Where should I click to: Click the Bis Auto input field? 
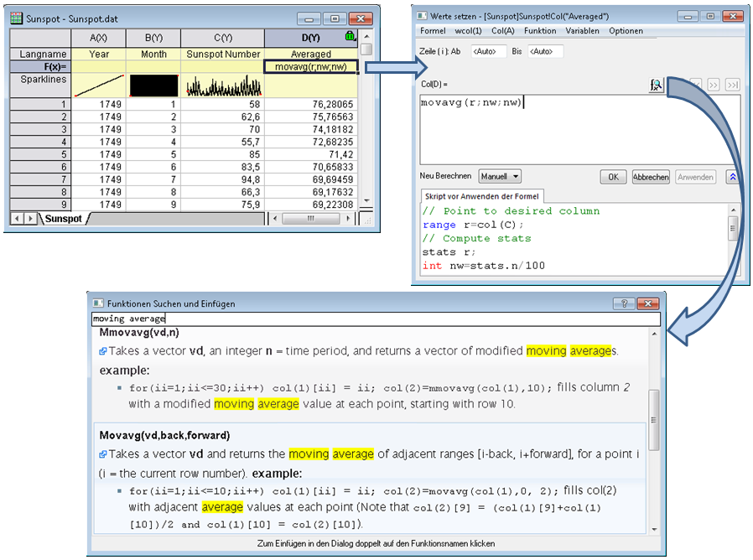tap(545, 51)
